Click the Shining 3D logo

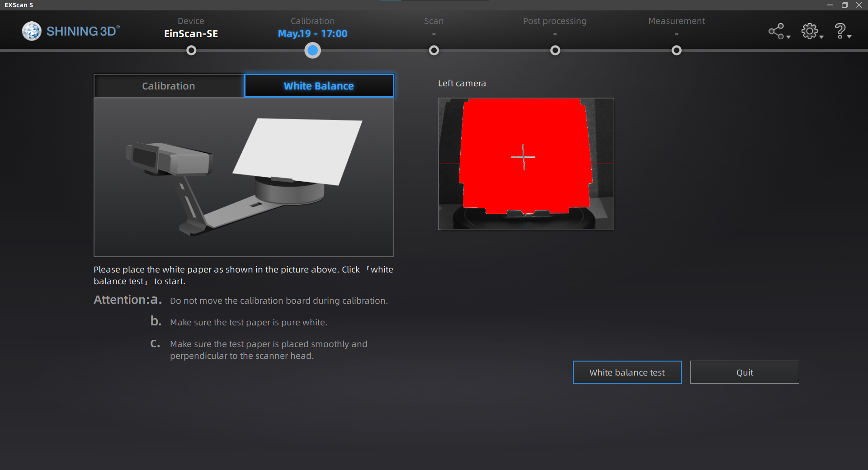70,31
